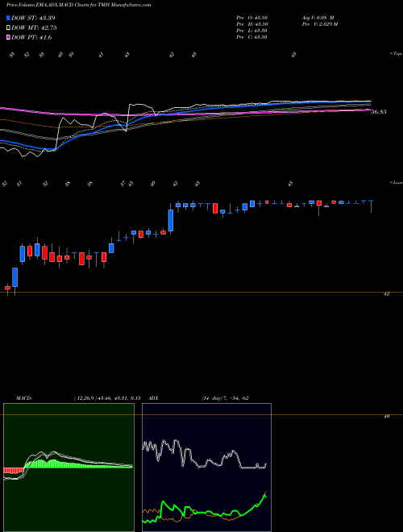Click the Avg V: 0.08 M value

[x=318, y=18]
